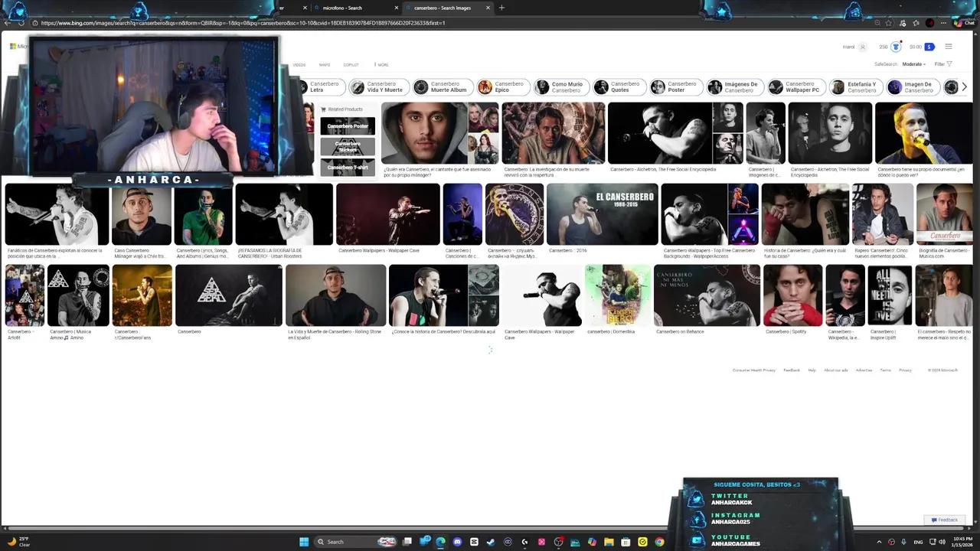Viewport: 980px width, 551px height.
Task: Click the Harol account profile icon
Action: click(x=863, y=47)
